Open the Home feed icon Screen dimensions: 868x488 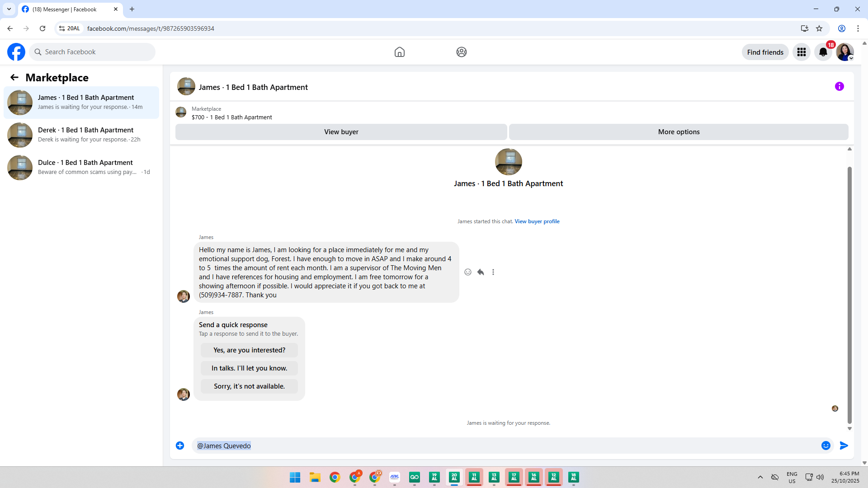pyautogui.click(x=399, y=52)
